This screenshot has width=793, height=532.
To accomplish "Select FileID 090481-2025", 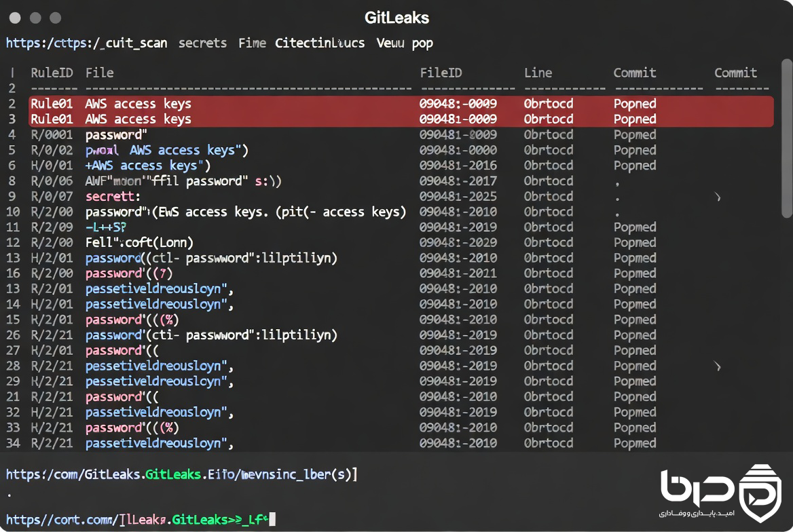I will pyautogui.click(x=458, y=197).
